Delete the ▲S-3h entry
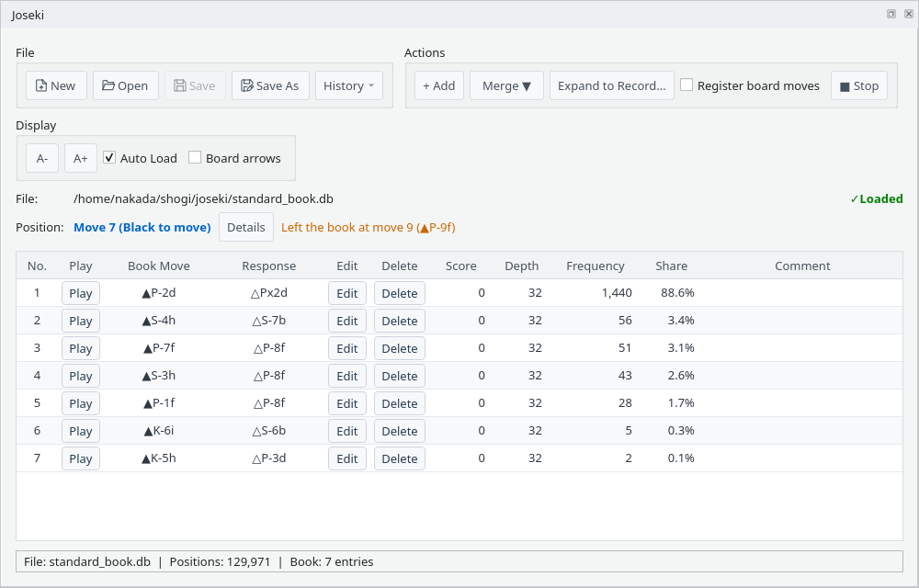The width and height of the screenshot is (919, 588). (399, 376)
